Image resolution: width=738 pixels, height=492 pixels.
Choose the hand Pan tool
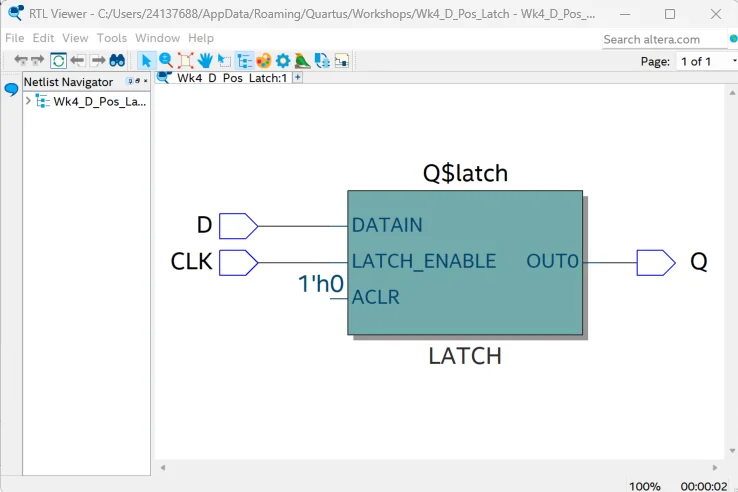[x=205, y=61]
